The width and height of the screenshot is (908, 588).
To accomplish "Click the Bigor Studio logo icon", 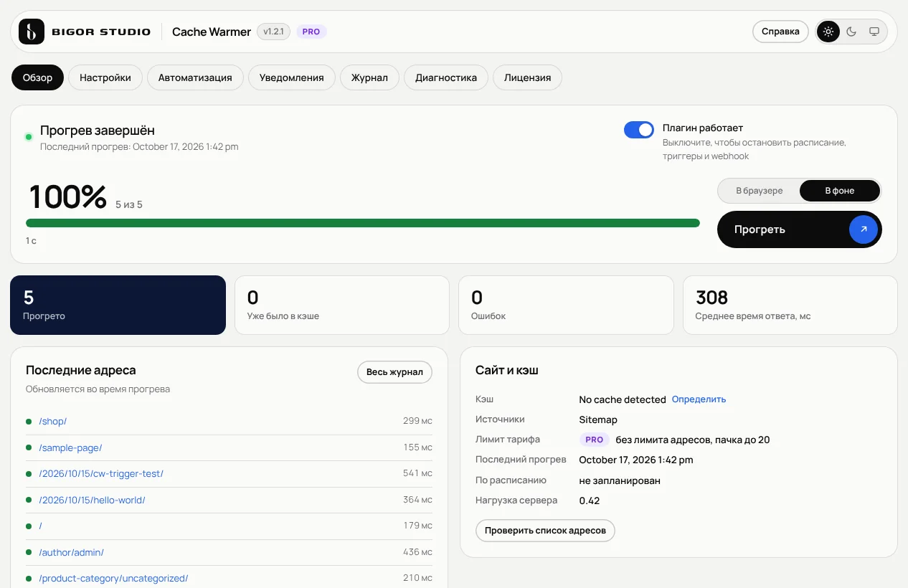I will click(32, 32).
